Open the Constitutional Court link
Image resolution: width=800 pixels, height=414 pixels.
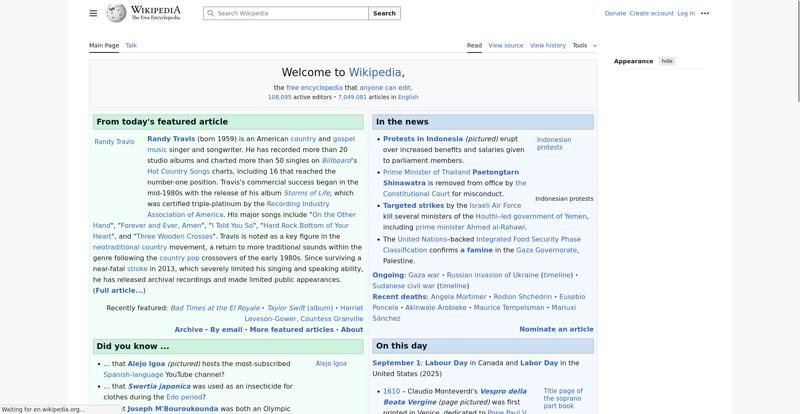click(x=416, y=194)
